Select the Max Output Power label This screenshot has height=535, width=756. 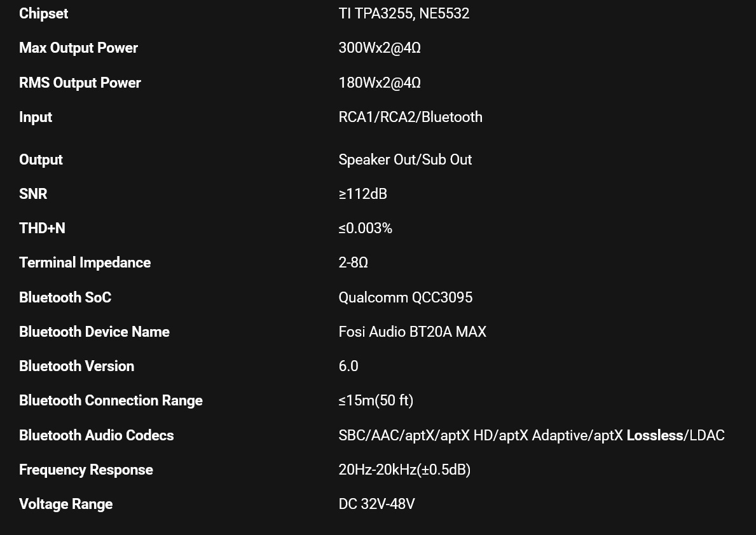(x=78, y=48)
